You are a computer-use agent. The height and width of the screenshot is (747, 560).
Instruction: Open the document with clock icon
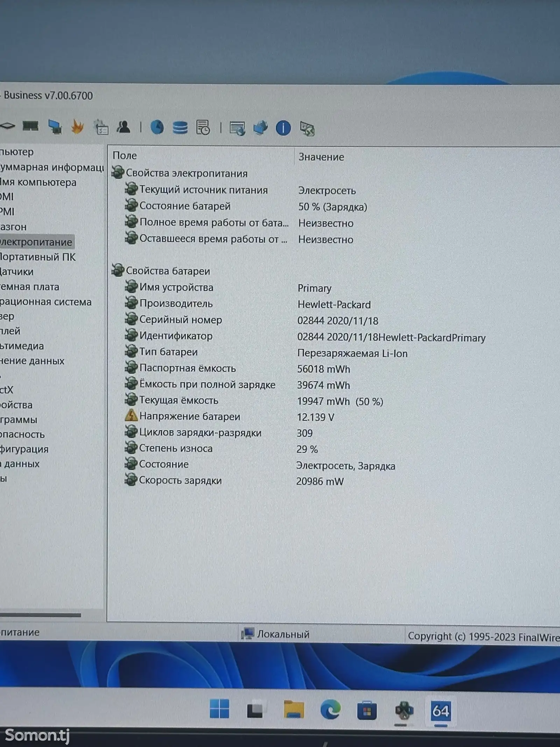(203, 127)
